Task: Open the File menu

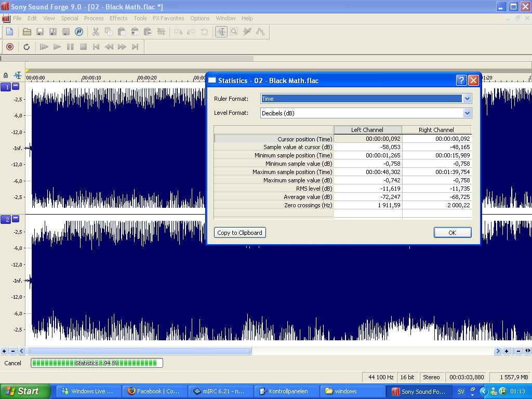Action: [x=17, y=18]
